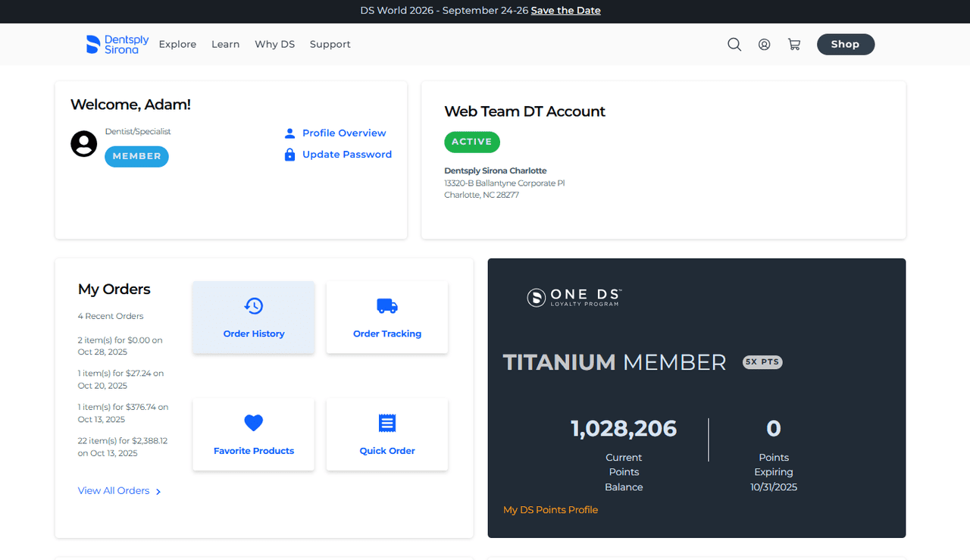Click the blue MEMBER badge
This screenshot has width=970, height=560.
tap(136, 156)
